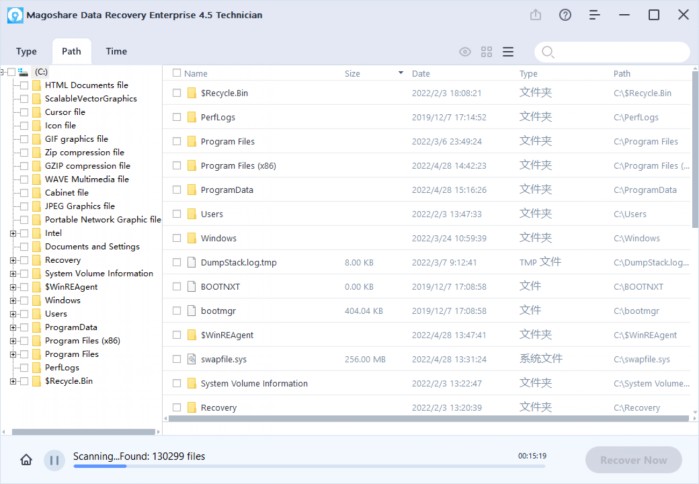Click the DumpStack.log.tmp file icon
The height and width of the screenshot is (484, 699).
pos(191,262)
